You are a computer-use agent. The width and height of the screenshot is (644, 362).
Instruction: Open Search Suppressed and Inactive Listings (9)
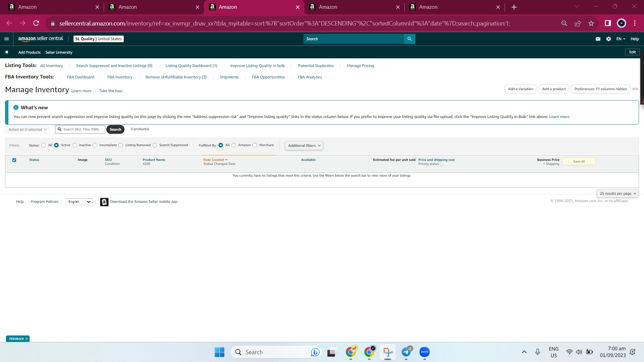tap(114, 66)
